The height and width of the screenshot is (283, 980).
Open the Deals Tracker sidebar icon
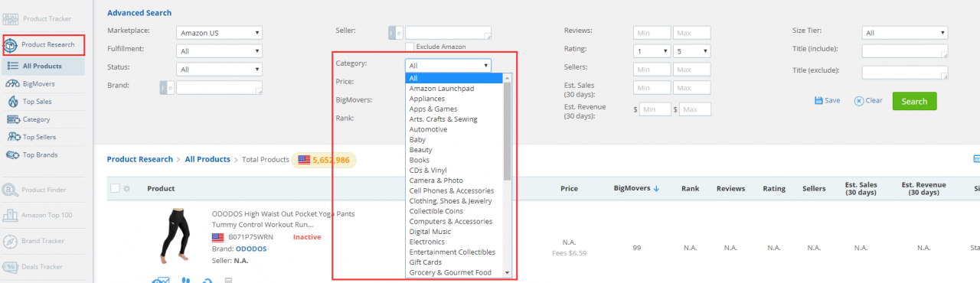pyautogui.click(x=11, y=267)
